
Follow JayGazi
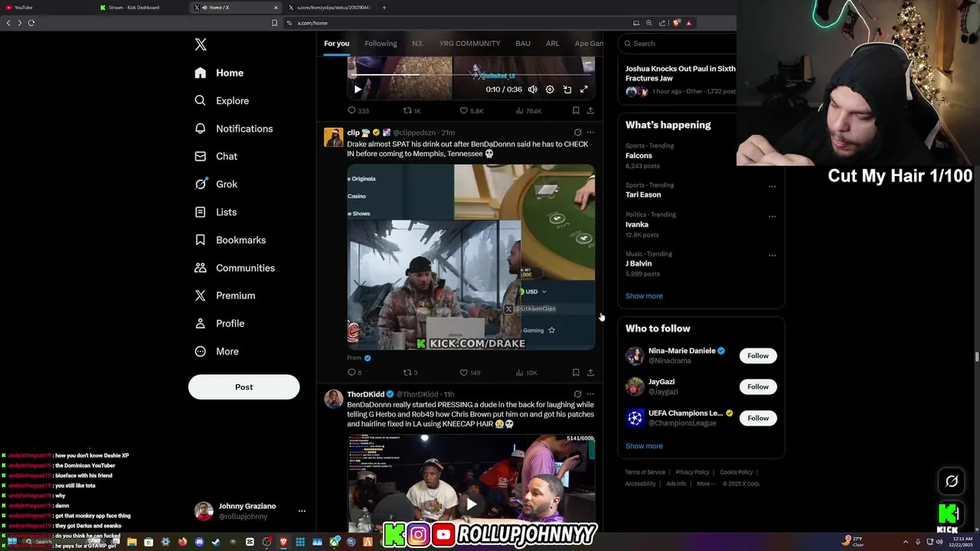pos(758,386)
